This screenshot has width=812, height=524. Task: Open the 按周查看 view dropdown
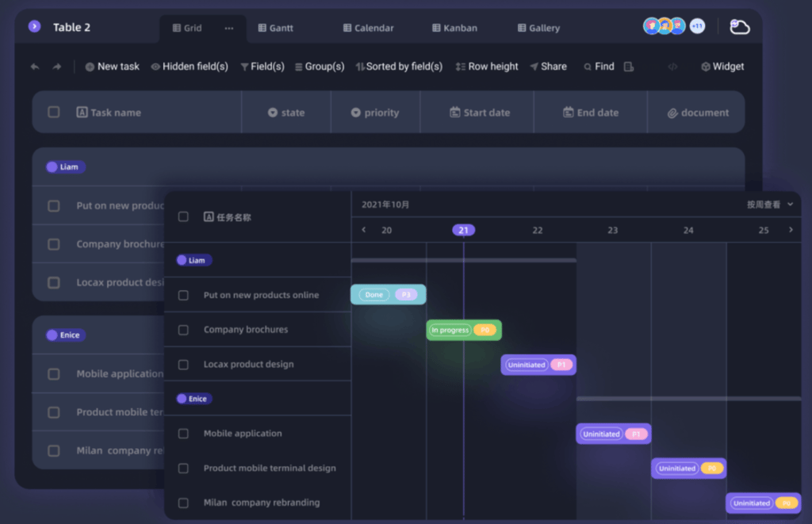point(769,205)
